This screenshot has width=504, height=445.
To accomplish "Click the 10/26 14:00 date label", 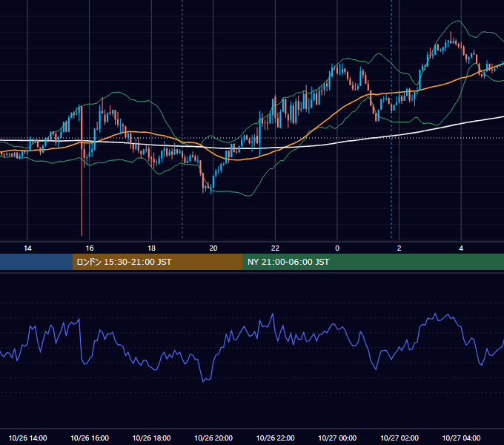I will (x=27, y=438).
